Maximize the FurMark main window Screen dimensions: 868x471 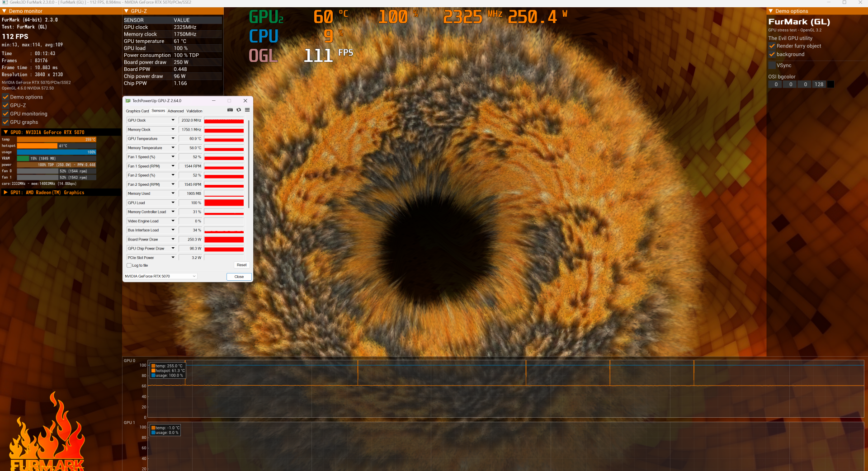844,2
